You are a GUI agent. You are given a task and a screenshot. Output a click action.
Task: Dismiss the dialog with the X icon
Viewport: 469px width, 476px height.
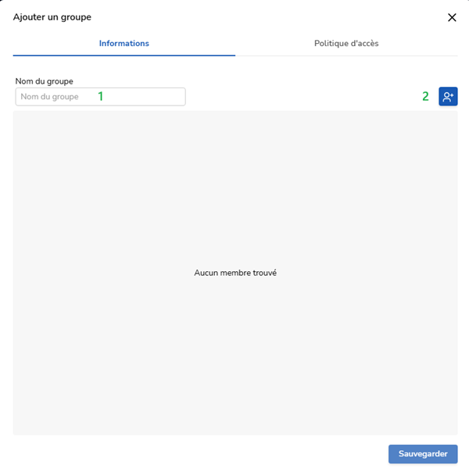coord(452,17)
